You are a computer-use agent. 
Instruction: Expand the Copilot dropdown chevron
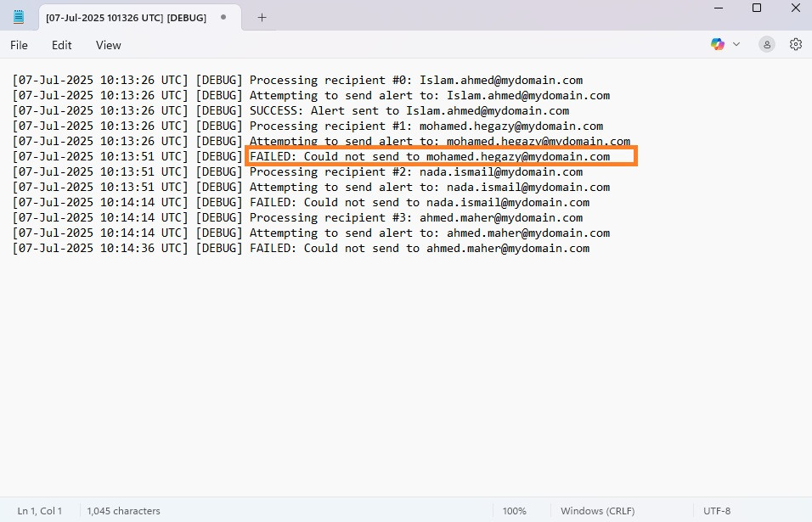click(x=736, y=44)
